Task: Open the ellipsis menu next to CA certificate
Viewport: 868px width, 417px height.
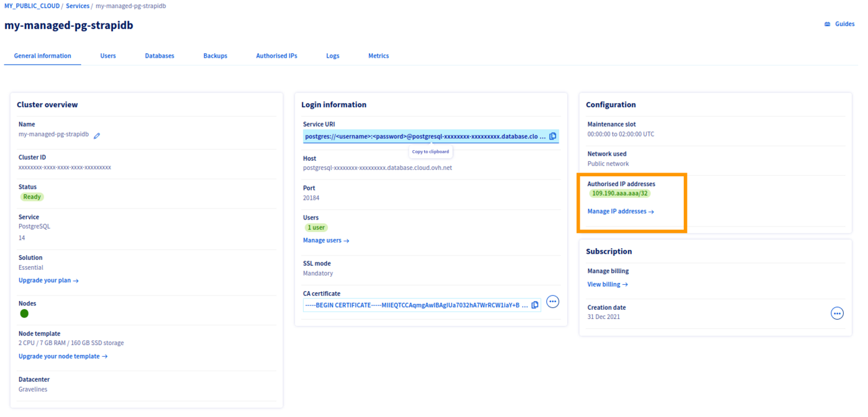Action: (x=552, y=302)
